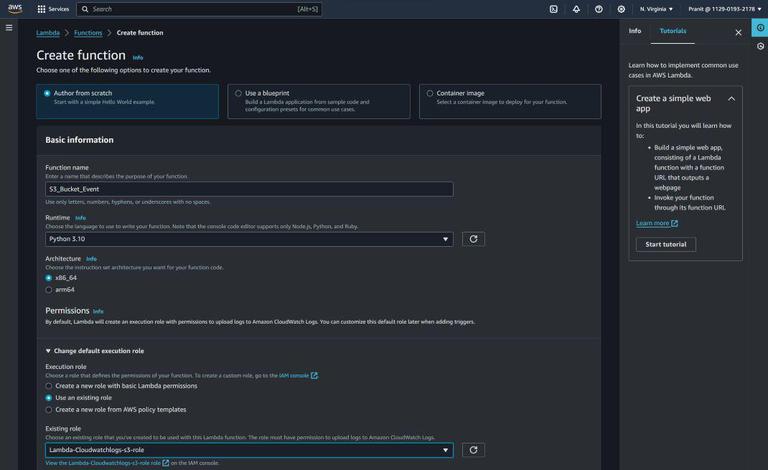Click the top Search box
768x470 pixels.
coord(199,9)
